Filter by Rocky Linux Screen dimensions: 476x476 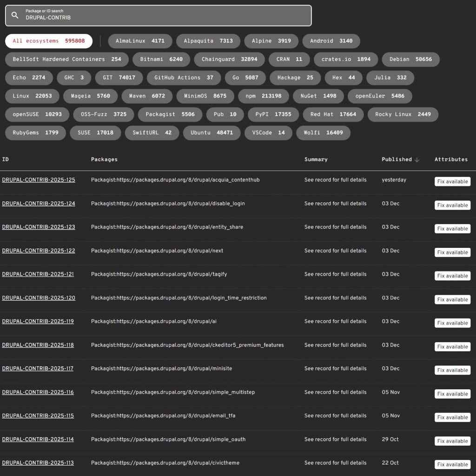[403, 114]
